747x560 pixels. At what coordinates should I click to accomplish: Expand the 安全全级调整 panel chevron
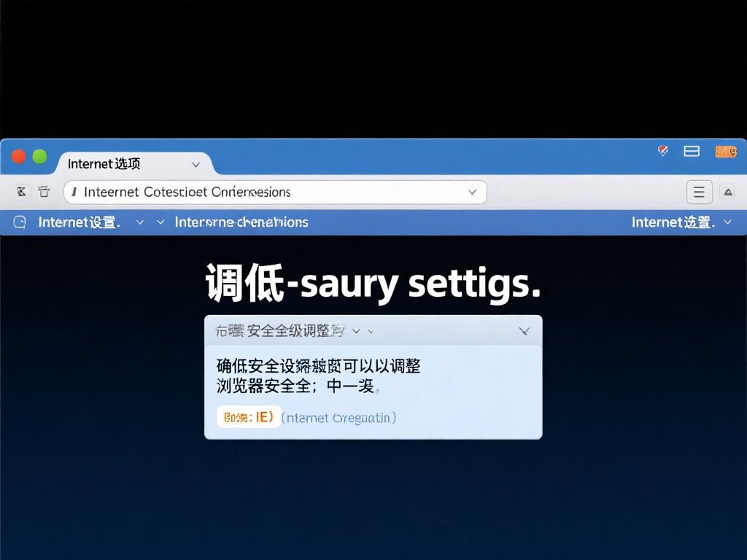(525, 330)
